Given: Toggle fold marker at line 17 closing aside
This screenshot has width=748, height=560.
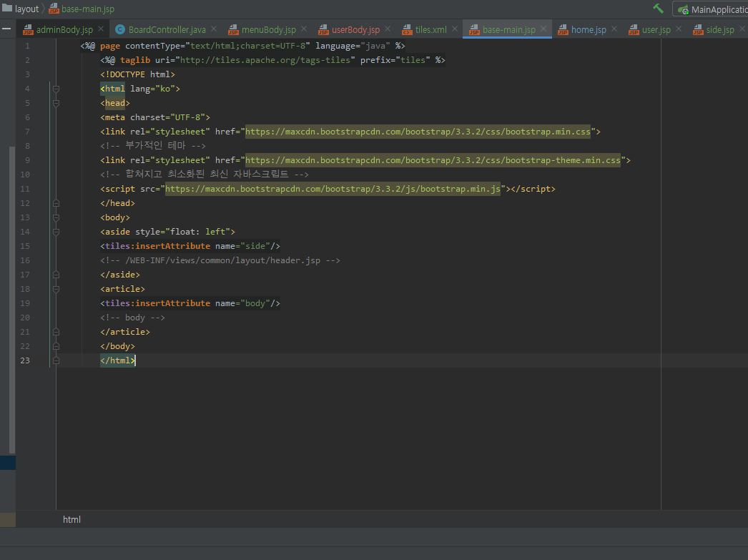Looking at the screenshot, I should (x=56, y=275).
